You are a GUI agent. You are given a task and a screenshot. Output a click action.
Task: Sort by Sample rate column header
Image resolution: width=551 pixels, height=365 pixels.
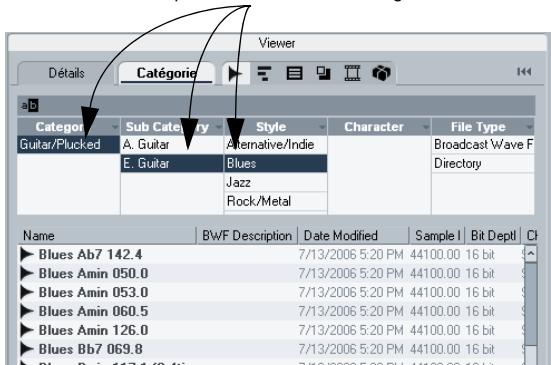(437, 235)
